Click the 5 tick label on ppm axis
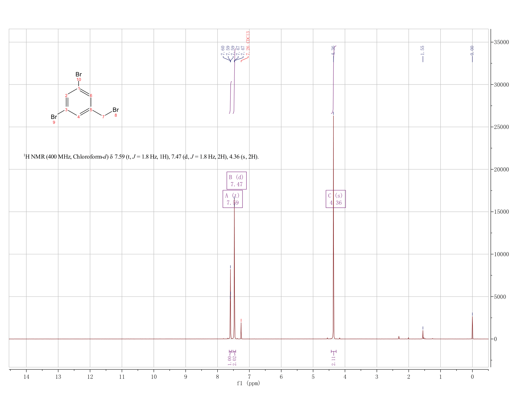 coord(313,377)
